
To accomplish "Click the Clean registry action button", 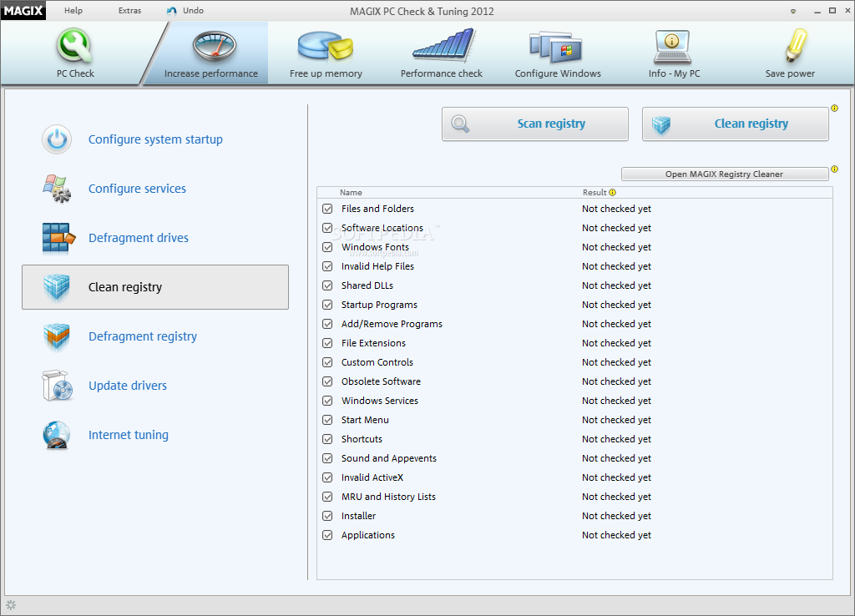I will [735, 124].
